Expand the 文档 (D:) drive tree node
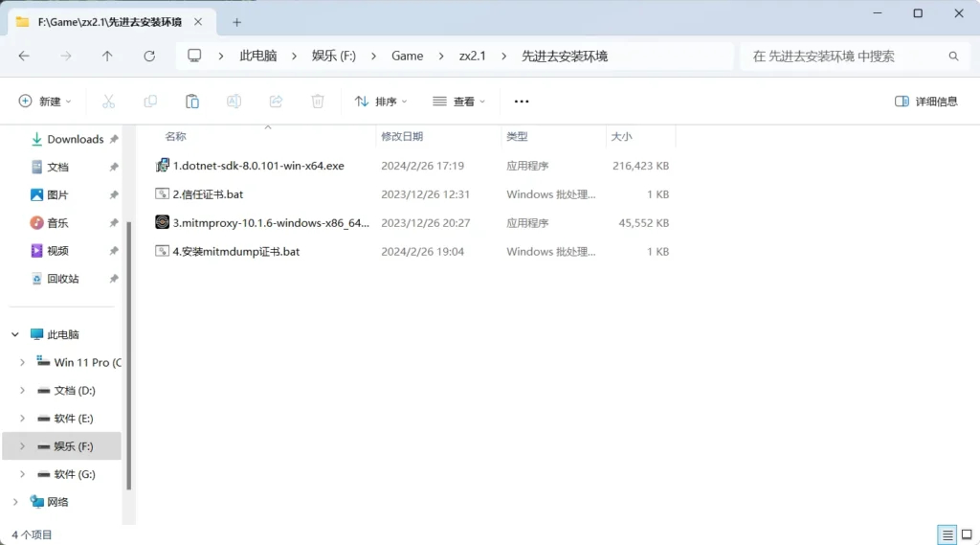Image resolution: width=980 pixels, height=545 pixels. click(x=23, y=391)
